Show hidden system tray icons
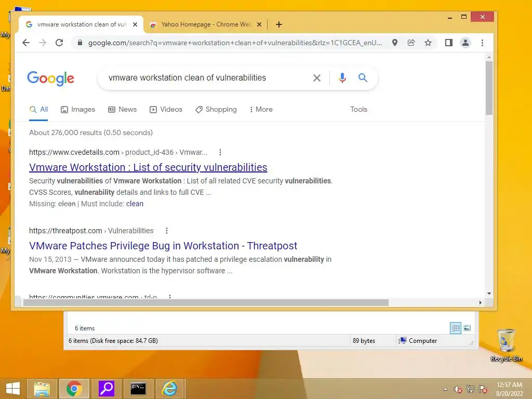Screen dimensions: 532x399 [x=445, y=389]
